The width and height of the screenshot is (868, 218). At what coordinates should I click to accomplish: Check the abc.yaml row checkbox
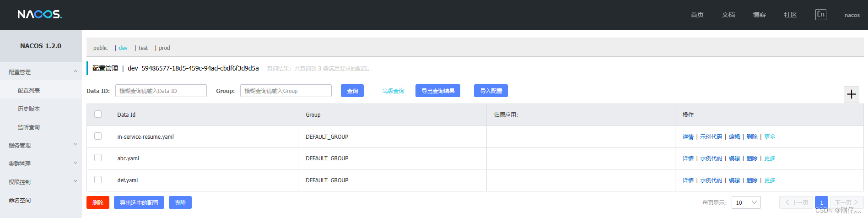98,158
